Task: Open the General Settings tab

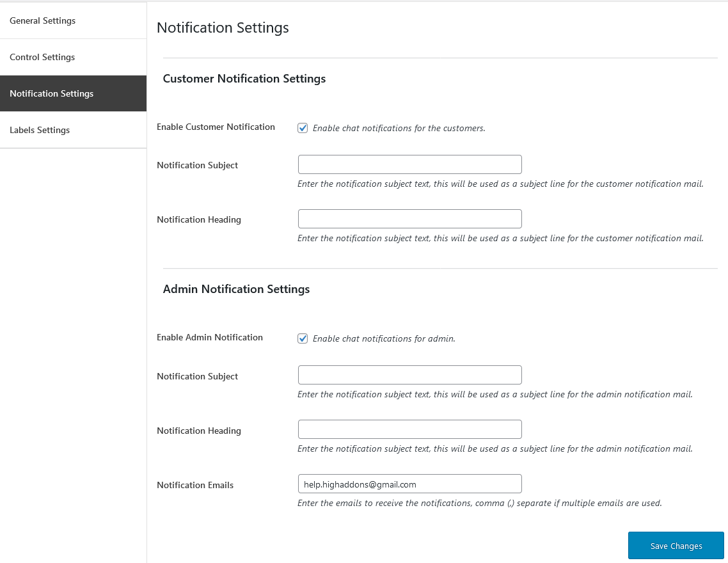Action: click(x=74, y=20)
